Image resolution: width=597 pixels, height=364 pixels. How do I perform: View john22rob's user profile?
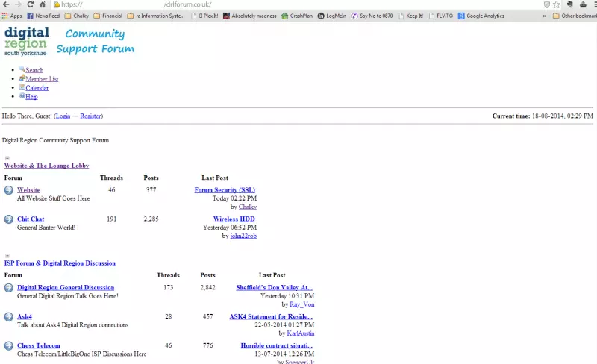(x=243, y=236)
